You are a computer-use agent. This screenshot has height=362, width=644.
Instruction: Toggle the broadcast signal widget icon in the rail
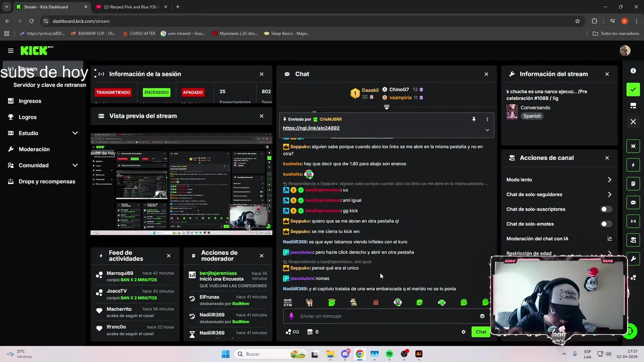tap(633, 221)
